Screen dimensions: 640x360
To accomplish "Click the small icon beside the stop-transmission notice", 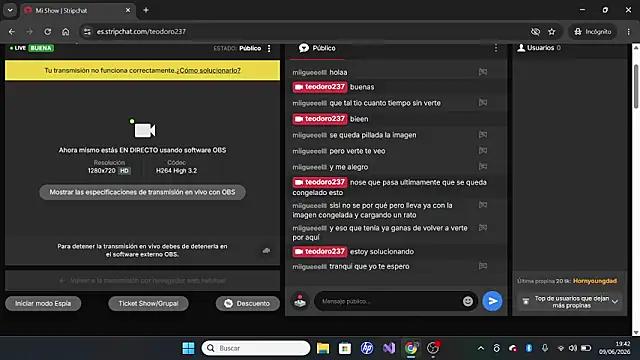I will (x=267, y=250).
